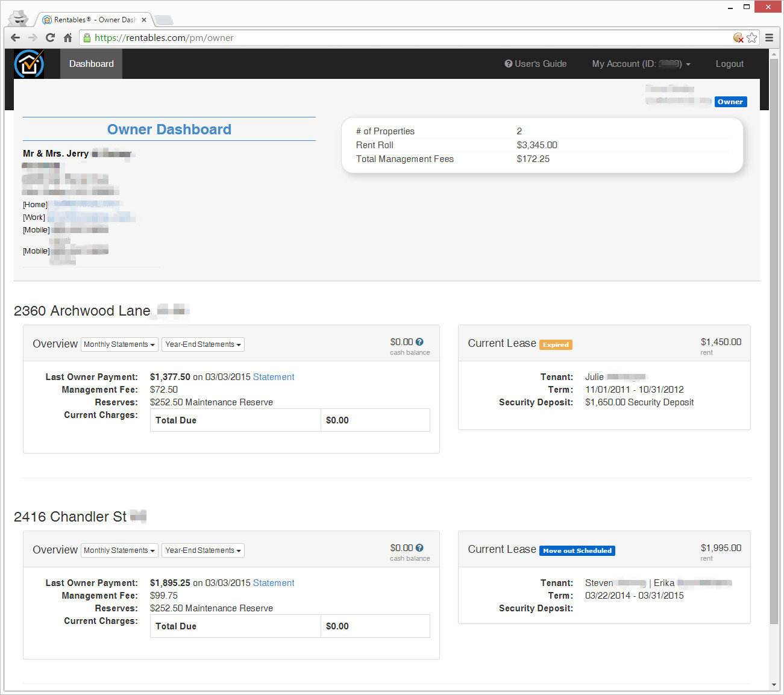This screenshot has height=695, width=784.
Task: Open the User's Guide link
Action: (536, 64)
